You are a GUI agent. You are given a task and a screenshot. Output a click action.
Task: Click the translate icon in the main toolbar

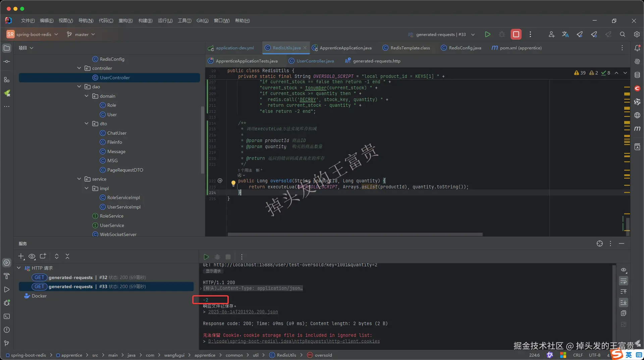point(565,34)
